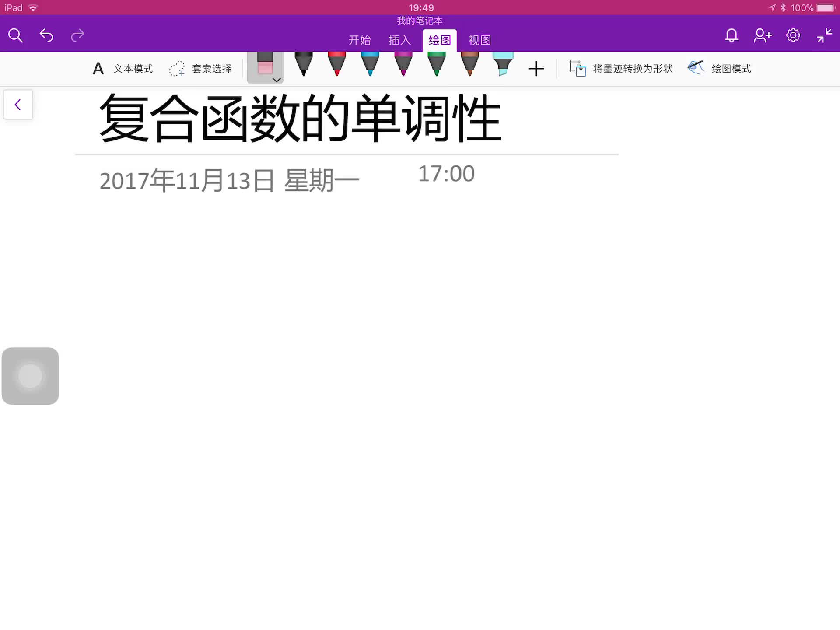Collapse the ribbon with the shrink icon
The image size is (840, 630).
pyautogui.click(x=824, y=35)
